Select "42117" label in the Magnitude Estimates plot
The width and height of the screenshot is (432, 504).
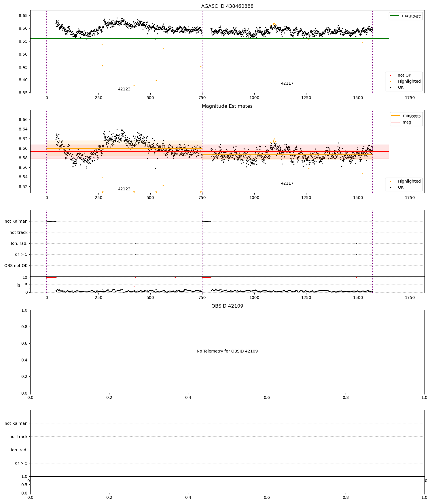[287, 183]
